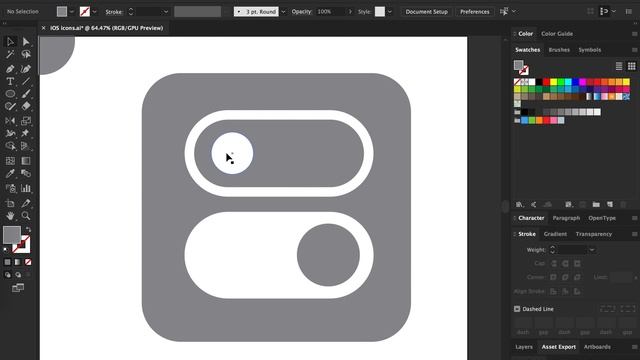Viewport: 640px width, 360px height.
Task: Select the Symbol Sprayer tool
Action: click(10, 188)
